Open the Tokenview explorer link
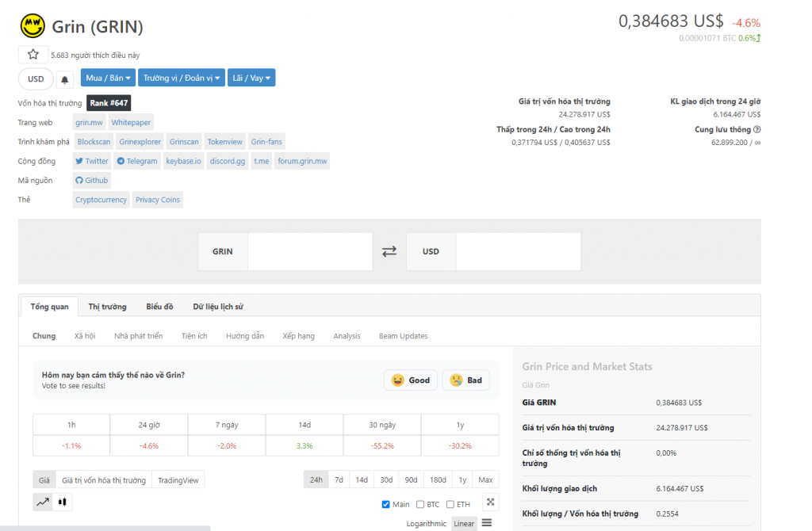812x531 pixels. point(224,141)
